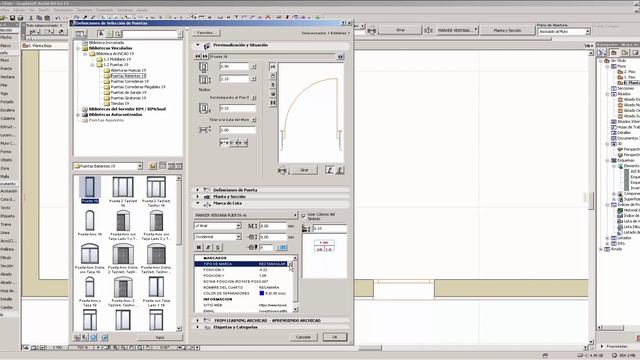Viewport: 640px width, 360px height.
Task: Click Planta y Sección button in background info box
Action: [507, 31]
